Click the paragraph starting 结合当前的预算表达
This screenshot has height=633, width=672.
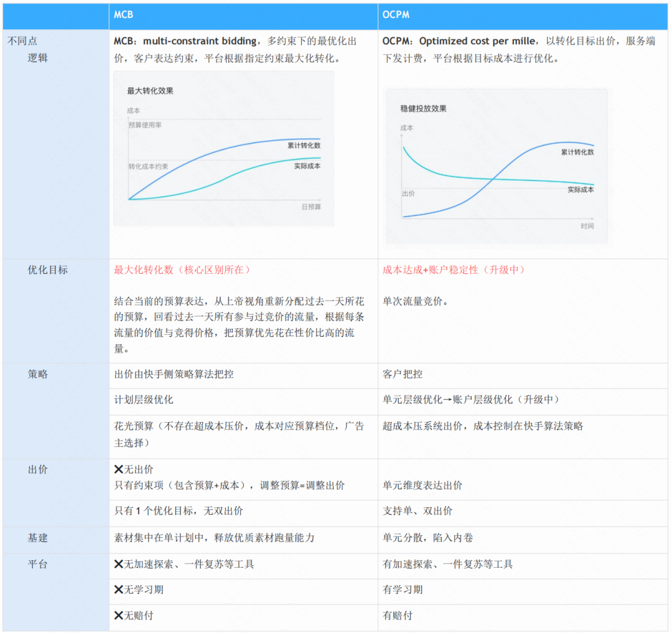tap(239, 325)
